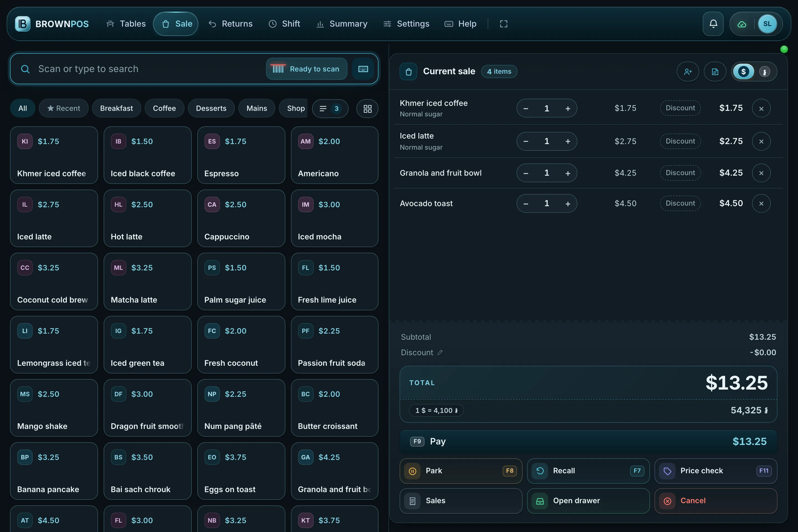The image size is (798, 532).
Task: Open the Returns tab
Action: pos(231,24)
